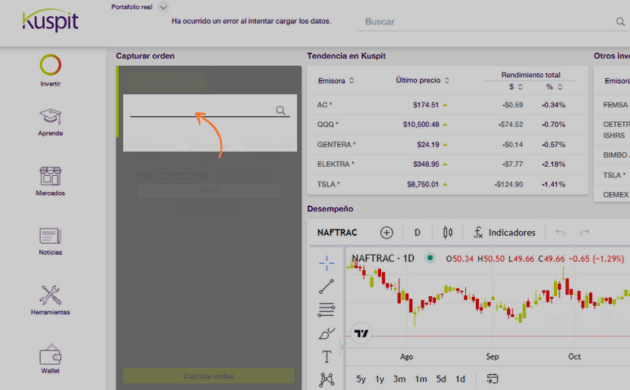630x390 pixels.
Task: Click the -2.18% return value
Action: pyautogui.click(x=553, y=164)
